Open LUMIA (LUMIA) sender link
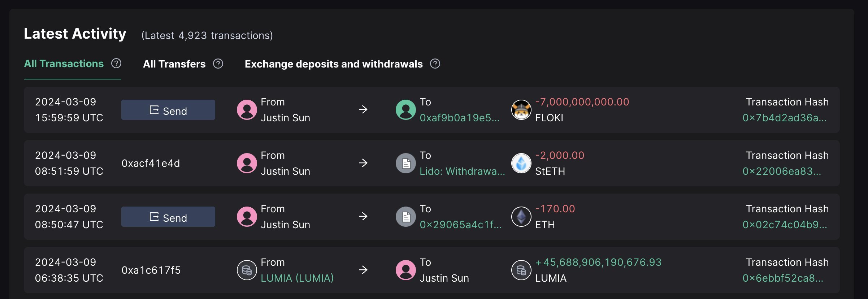The height and width of the screenshot is (299, 868). tap(297, 278)
